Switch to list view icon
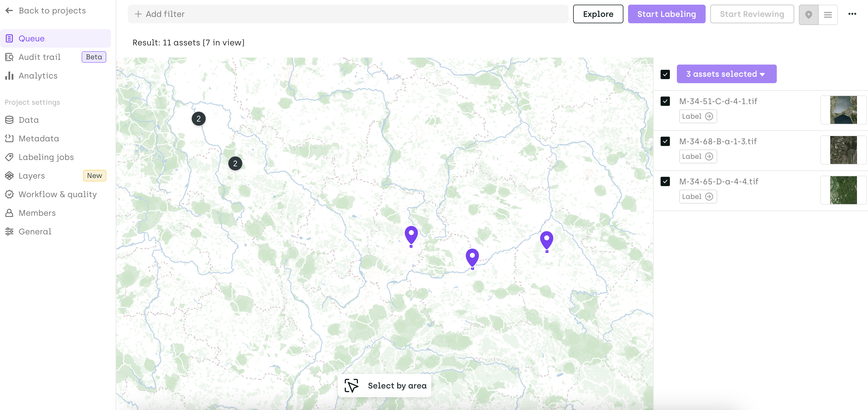This screenshot has width=868, height=410. (828, 15)
